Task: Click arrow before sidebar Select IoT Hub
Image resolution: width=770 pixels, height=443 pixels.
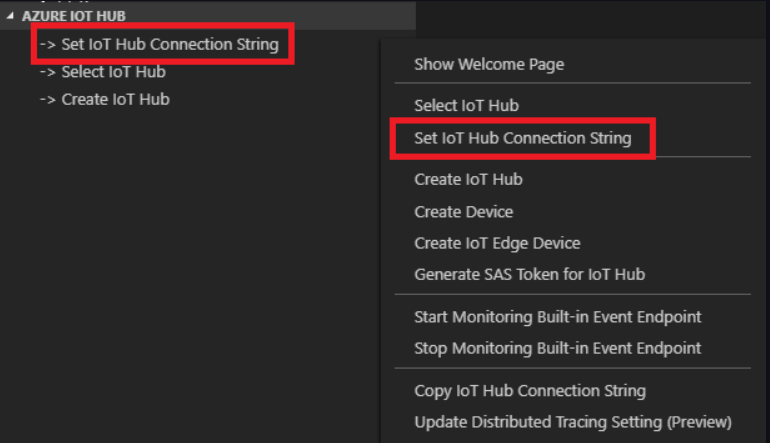Action: pyautogui.click(x=47, y=72)
